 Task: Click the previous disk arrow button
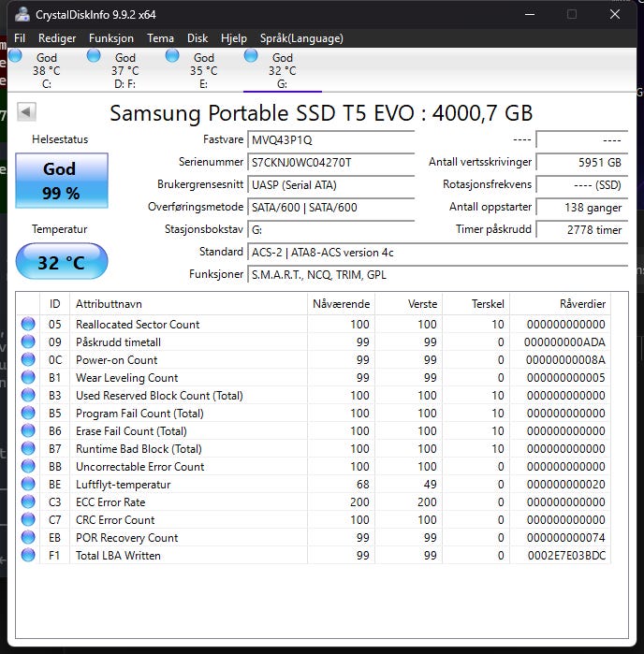tap(26, 111)
